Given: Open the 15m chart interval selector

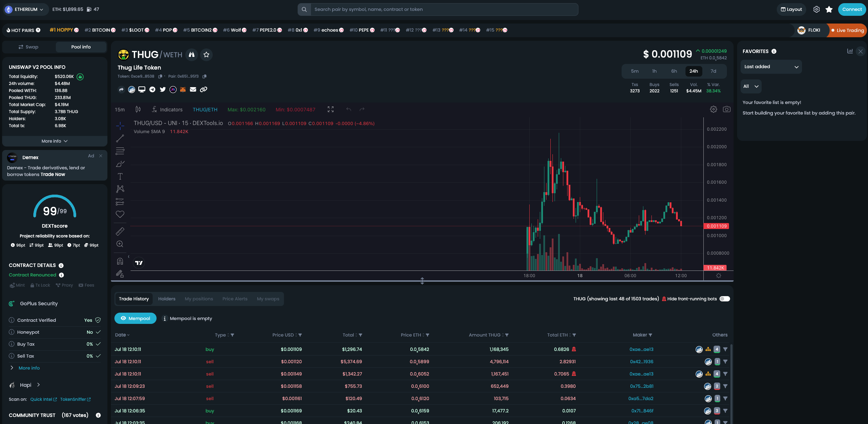Looking at the screenshot, I should (120, 110).
